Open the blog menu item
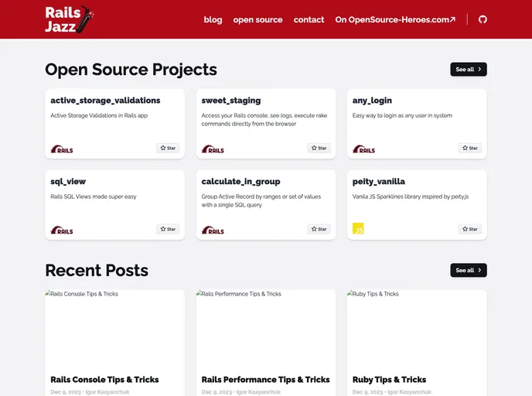The width and height of the screenshot is (532, 396). [x=213, y=19]
